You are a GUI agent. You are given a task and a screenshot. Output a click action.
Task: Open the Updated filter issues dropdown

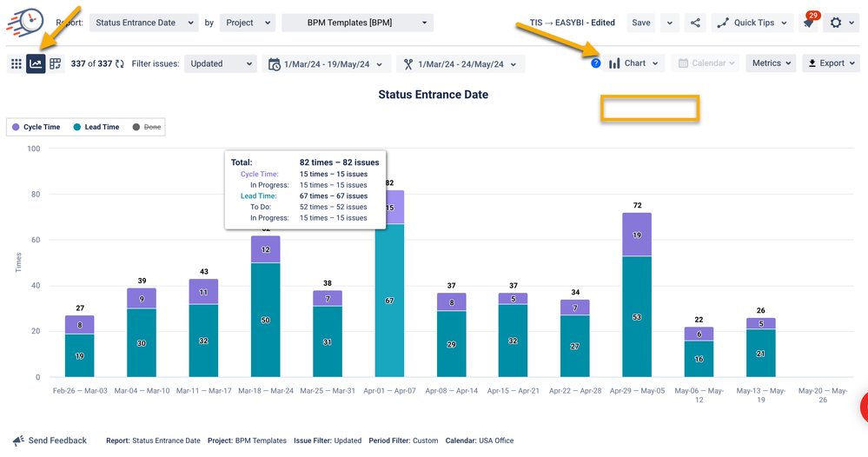click(221, 63)
